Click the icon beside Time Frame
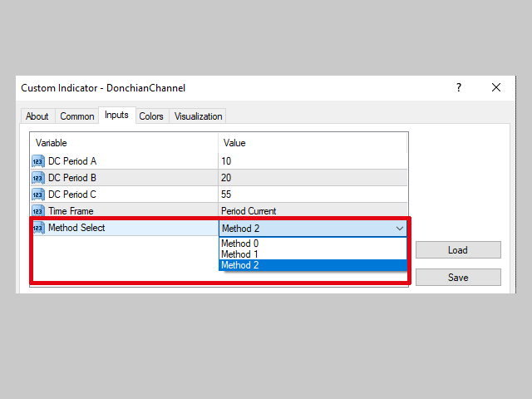Screen dimensions: 532x399 [x=38, y=211]
